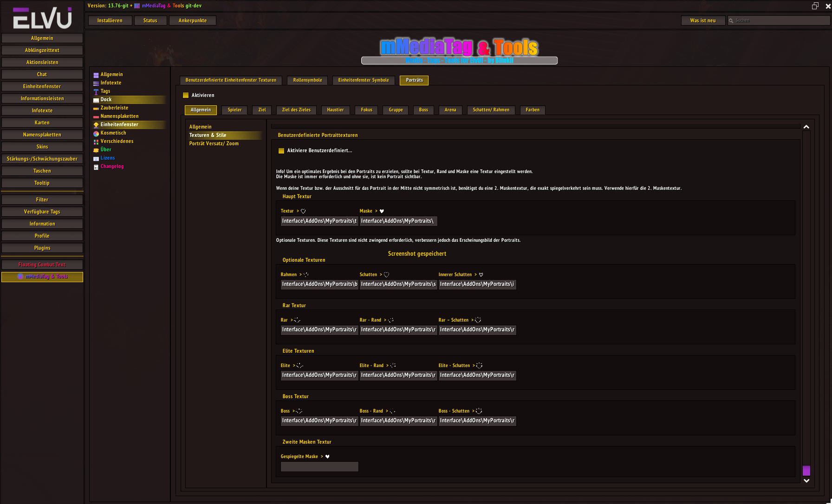Open Karten settings
The width and height of the screenshot is (832, 504).
click(x=42, y=123)
